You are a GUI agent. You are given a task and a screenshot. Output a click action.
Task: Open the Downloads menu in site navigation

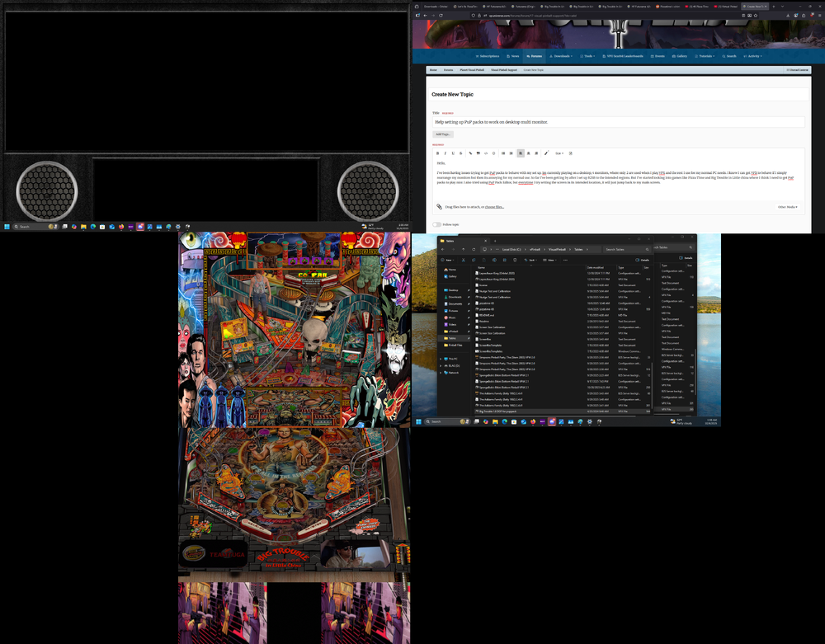click(561, 56)
